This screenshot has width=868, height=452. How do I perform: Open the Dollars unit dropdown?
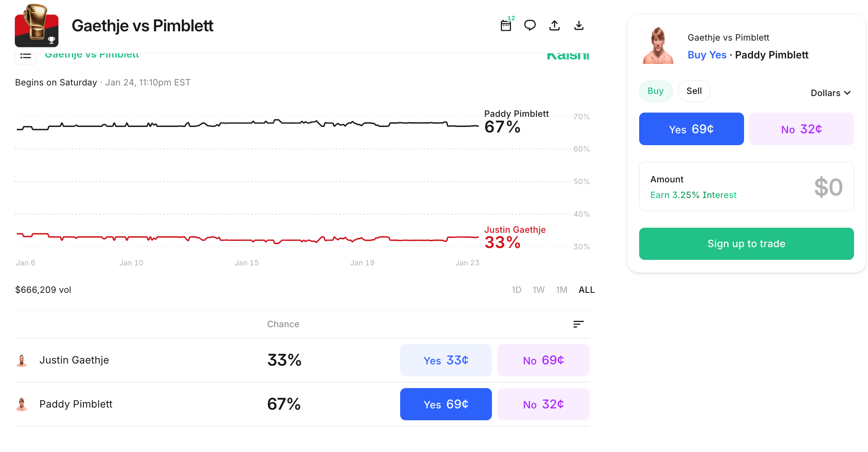tap(830, 93)
